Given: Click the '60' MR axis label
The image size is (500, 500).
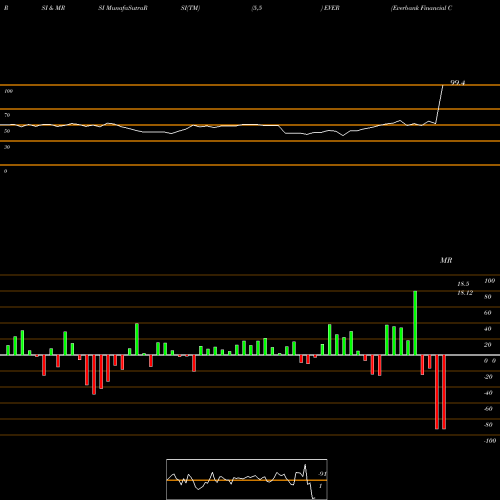Looking at the screenshot, I should coord(488,313).
